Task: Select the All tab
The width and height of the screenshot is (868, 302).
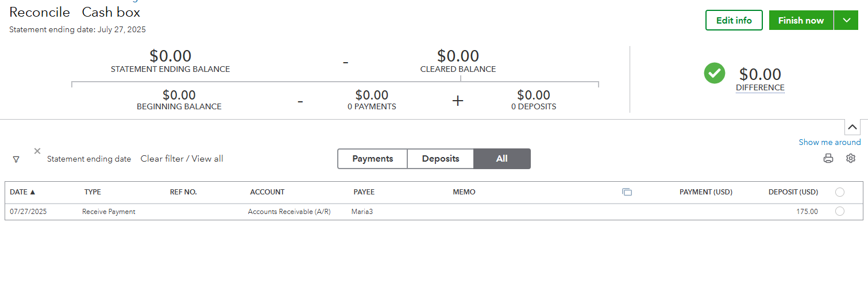Action: click(502, 159)
